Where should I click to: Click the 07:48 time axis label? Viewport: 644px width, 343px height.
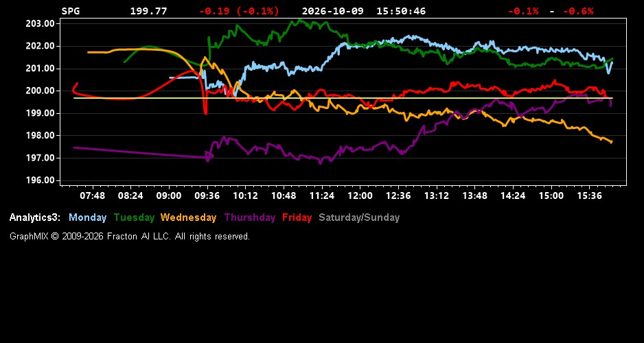(x=93, y=196)
